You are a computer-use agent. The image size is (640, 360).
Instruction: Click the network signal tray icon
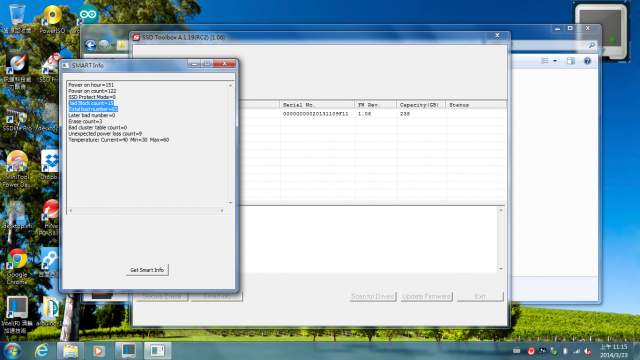(x=576, y=351)
